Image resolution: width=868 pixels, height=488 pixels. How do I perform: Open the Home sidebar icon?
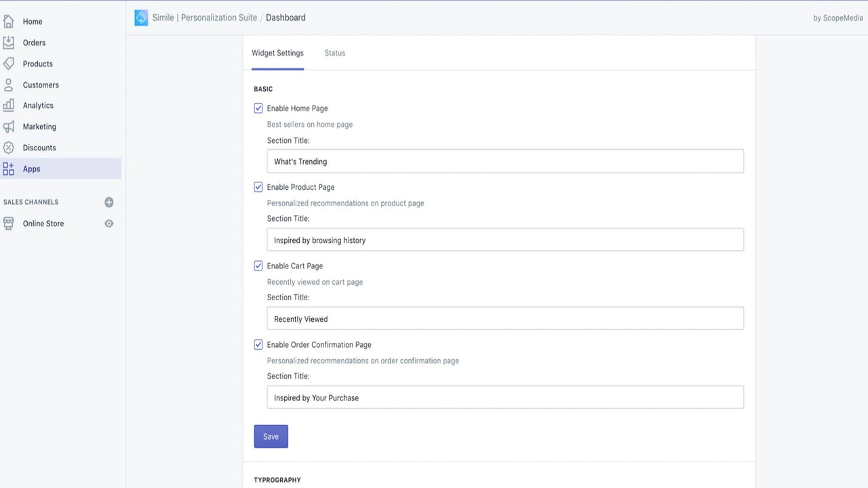[x=9, y=21]
